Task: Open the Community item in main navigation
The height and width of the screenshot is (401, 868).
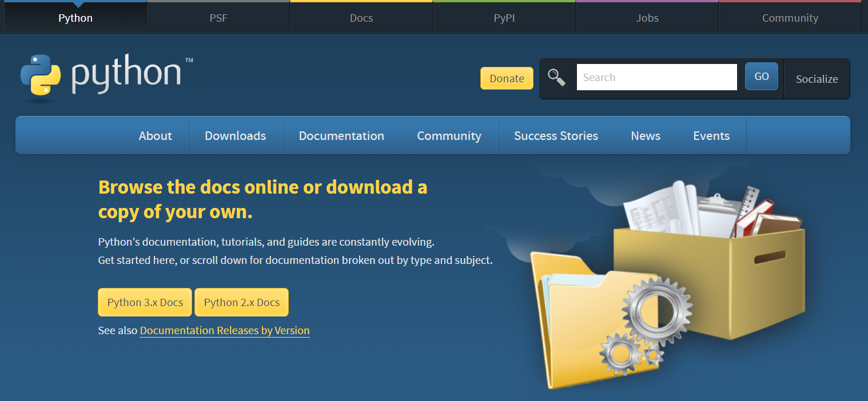Action: coord(449,136)
